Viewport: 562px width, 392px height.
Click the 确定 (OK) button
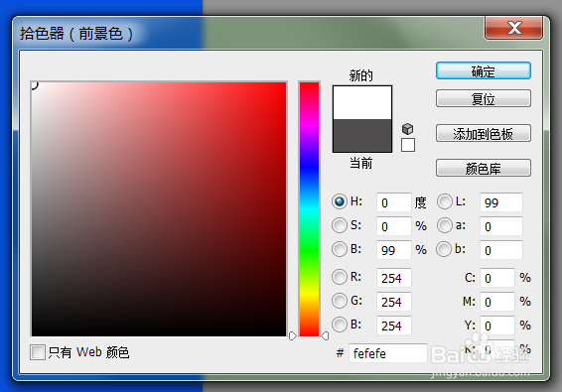(484, 70)
